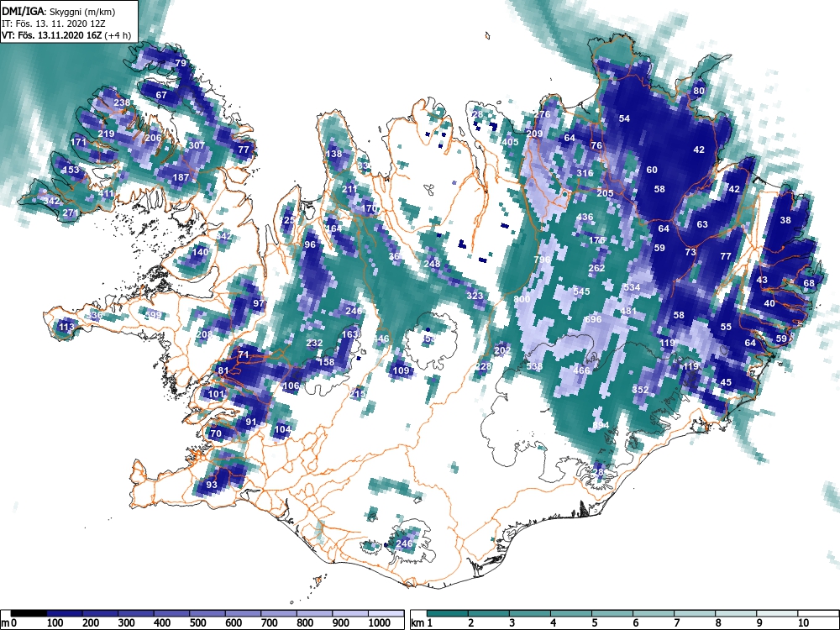Click the 599 visibility reading on Snæfellsnes
The image size is (840, 630).
coord(153,316)
